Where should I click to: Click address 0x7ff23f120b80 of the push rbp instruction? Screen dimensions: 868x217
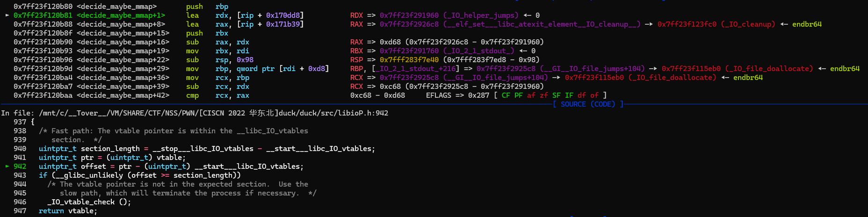coord(43,7)
